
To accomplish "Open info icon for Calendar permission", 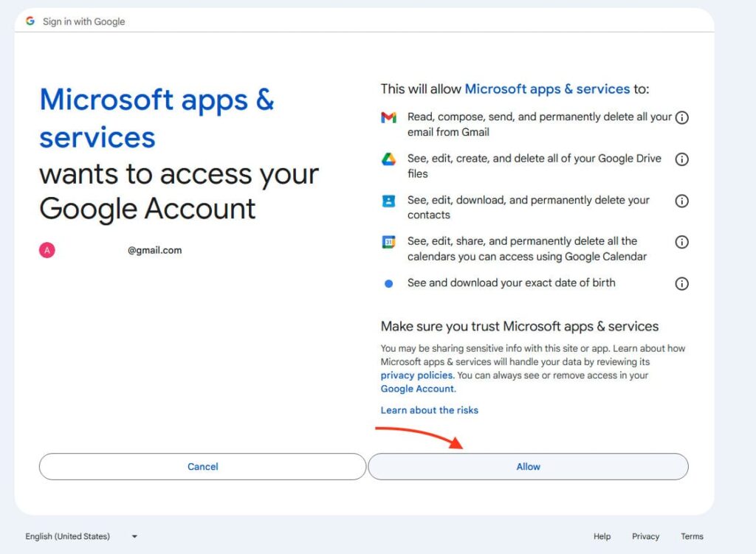I will click(681, 242).
